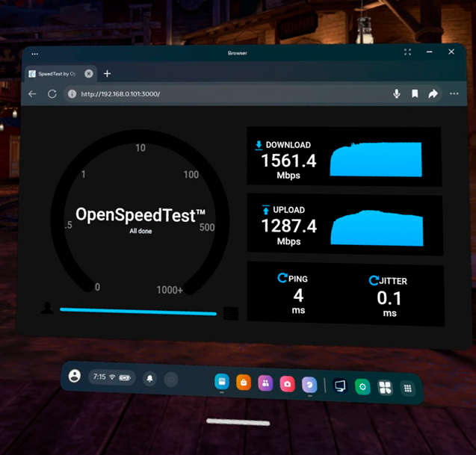Open the remote desktop monitor icon
This screenshot has width=476, height=455.
coord(340,386)
